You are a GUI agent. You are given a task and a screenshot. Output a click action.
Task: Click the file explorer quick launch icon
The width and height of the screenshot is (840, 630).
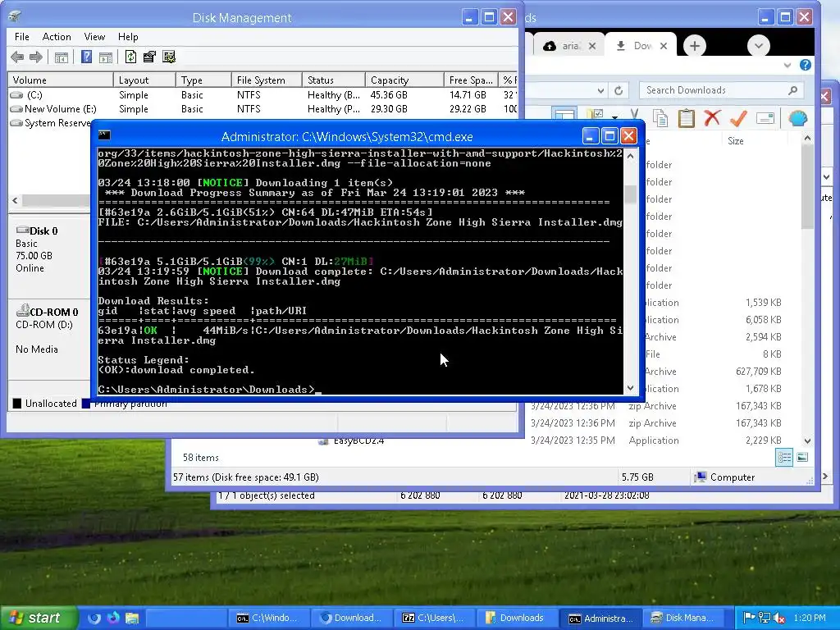coord(132,618)
